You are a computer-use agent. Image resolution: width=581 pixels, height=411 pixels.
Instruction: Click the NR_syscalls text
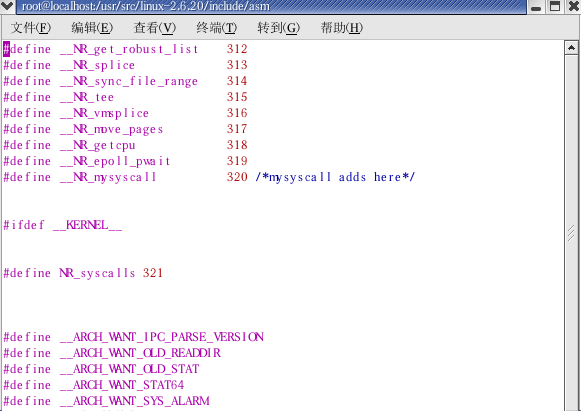[97, 274]
